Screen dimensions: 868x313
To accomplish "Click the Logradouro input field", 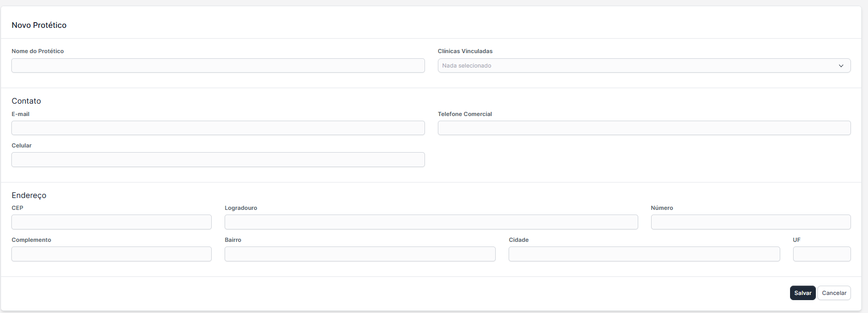I will 431,222.
